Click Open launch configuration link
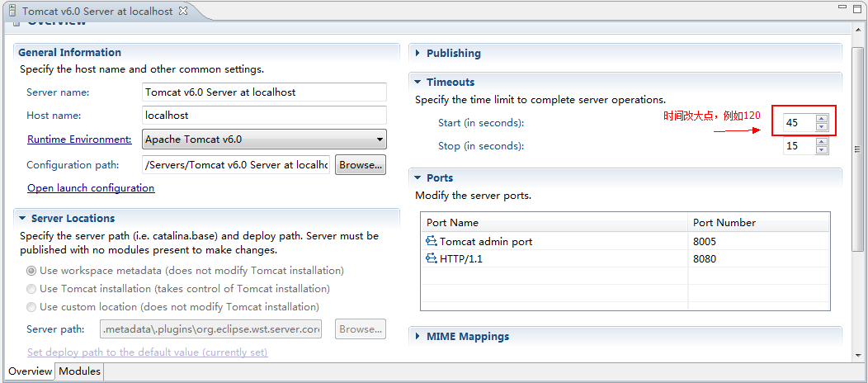The image size is (868, 383). [x=91, y=188]
